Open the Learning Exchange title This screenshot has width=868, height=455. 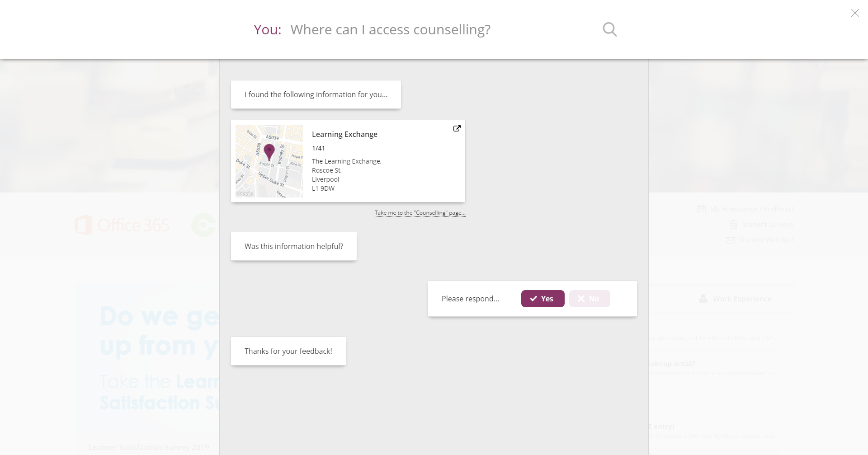pos(344,134)
